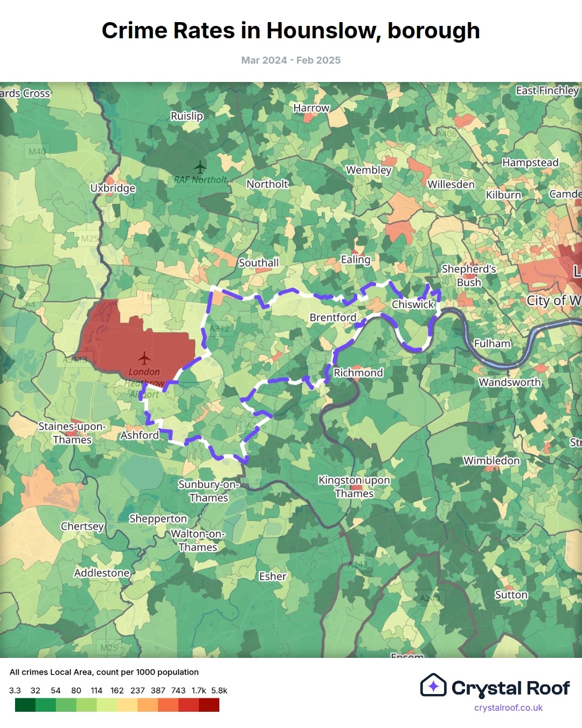Click the Southall place label

pyautogui.click(x=259, y=263)
